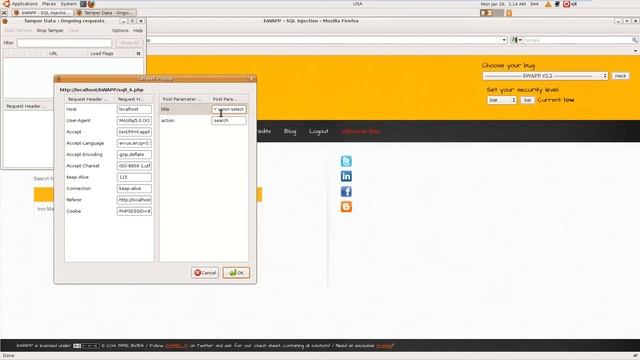640x360 pixels.
Task: Open the Applications menu
Action: click(x=24, y=4)
